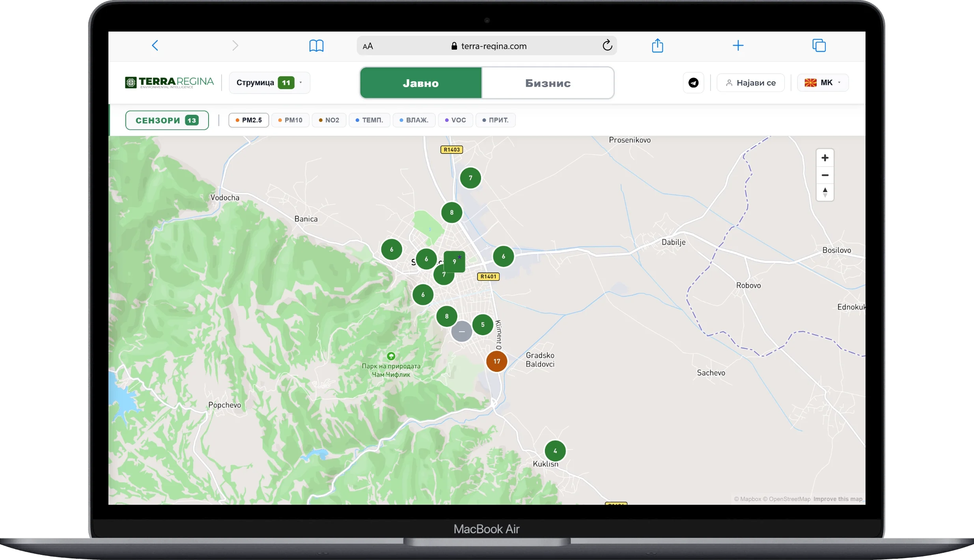Select the ТЕМП. filter chip
This screenshot has height=560, width=974.
tap(369, 120)
